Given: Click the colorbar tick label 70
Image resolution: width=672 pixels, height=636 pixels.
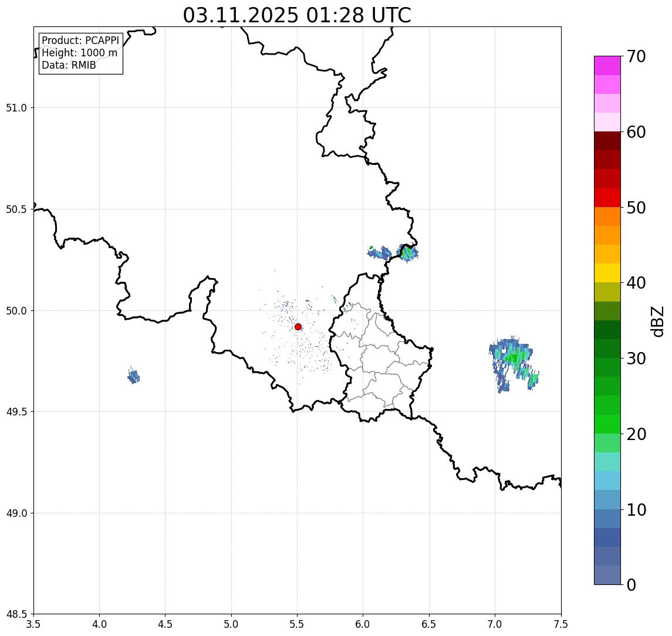Looking at the screenshot, I should pos(636,56).
